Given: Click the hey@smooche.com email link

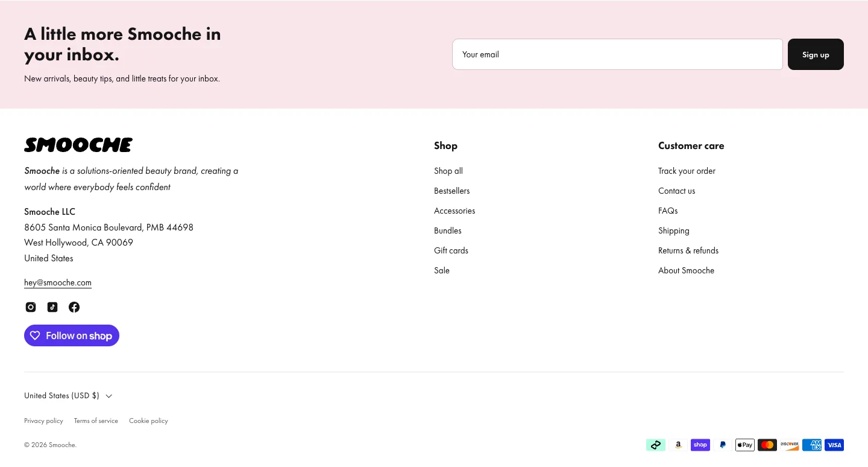Looking at the screenshot, I should [x=58, y=282].
